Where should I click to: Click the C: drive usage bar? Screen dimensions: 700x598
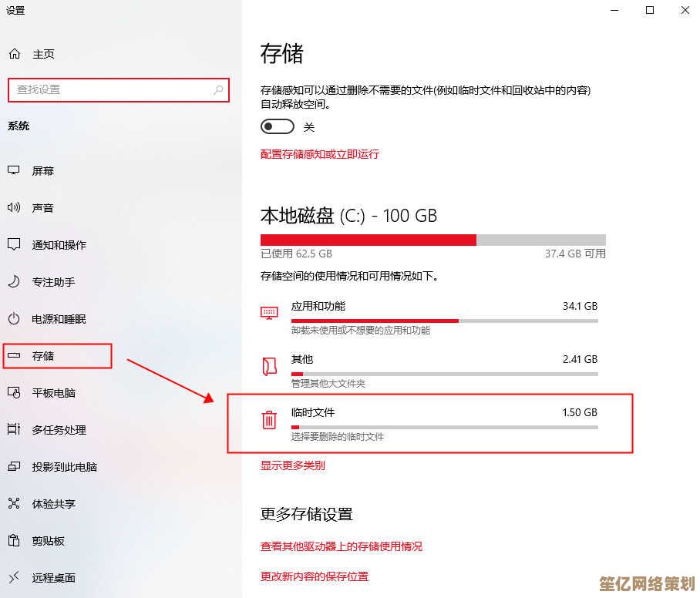pos(433,240)
